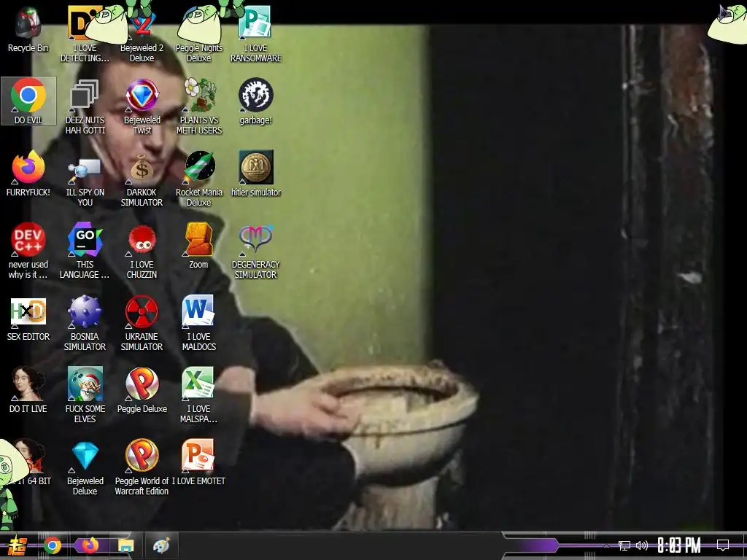Open the 'I LOVE RANSOMWARE' Publisher shortcut
This screenshot has height=560, width=747.
click(x=256, y=34)
